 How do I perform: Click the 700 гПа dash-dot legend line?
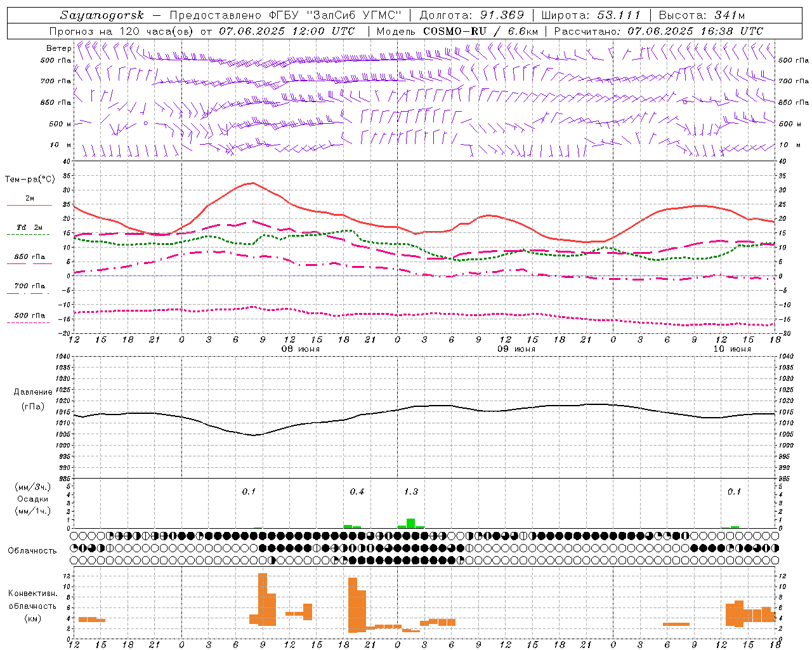[x=29, y=293]
